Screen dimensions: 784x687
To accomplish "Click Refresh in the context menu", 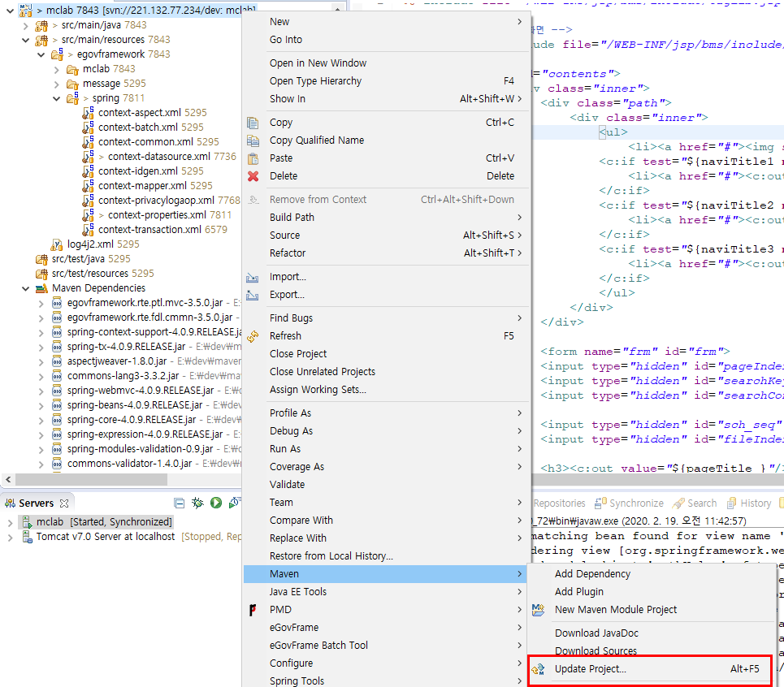I will tap(286, 335).
